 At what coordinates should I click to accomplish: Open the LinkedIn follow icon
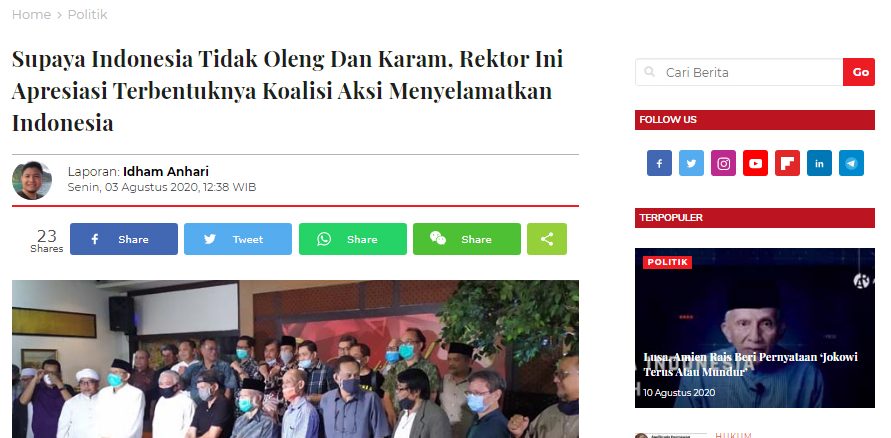coord(819,163)
